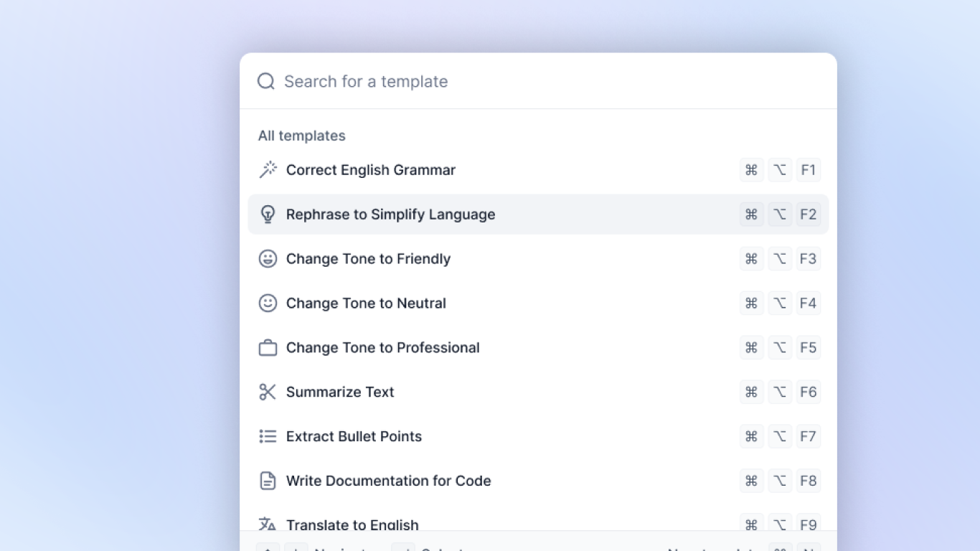Click the F1 shortcut key badge
980x551 pixels.
[x=808, y=170]
